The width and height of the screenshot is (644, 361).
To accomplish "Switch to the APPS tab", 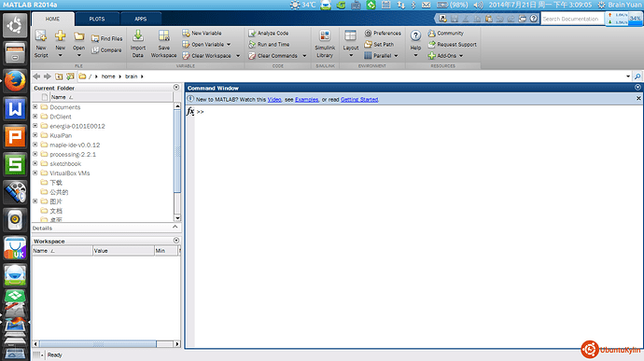I will click(140, 19).
